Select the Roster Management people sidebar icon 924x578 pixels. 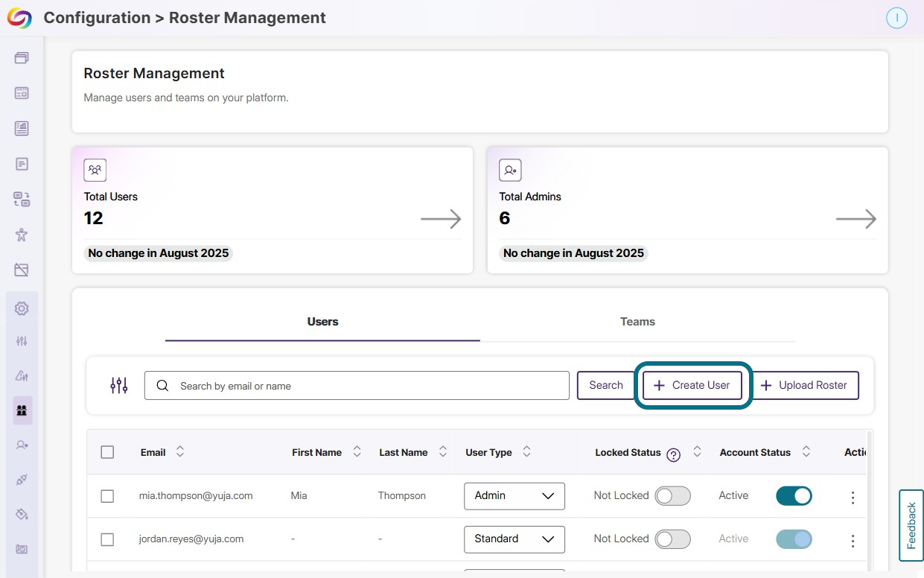22,410
